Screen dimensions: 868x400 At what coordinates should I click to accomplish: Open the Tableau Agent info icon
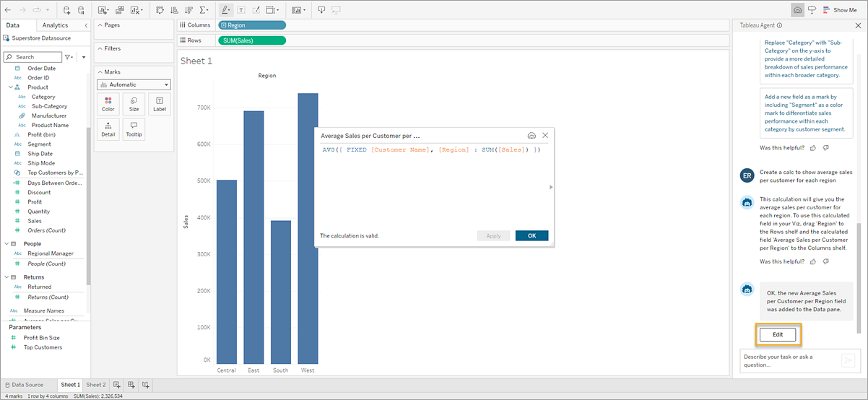779,25
